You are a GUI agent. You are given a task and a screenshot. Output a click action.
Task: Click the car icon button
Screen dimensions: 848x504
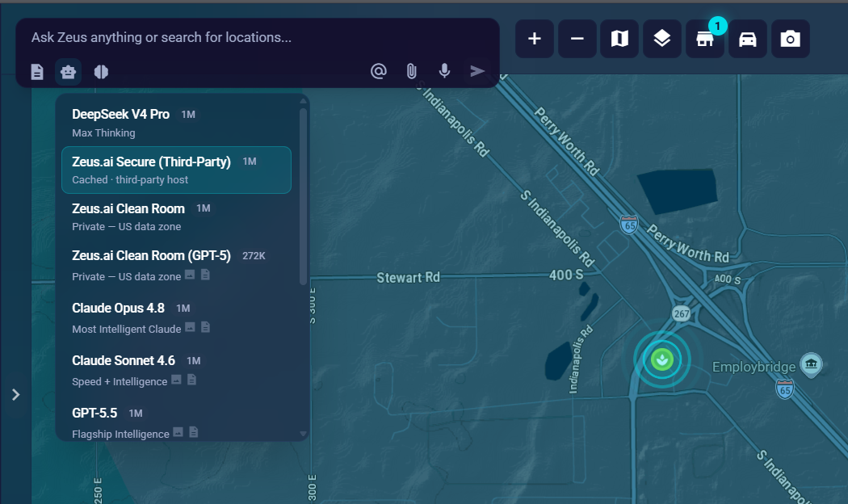pos(747,39)
